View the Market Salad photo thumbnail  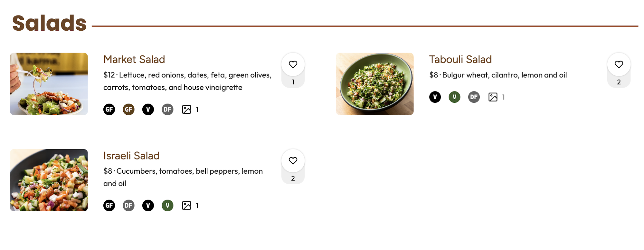point(49,84)
